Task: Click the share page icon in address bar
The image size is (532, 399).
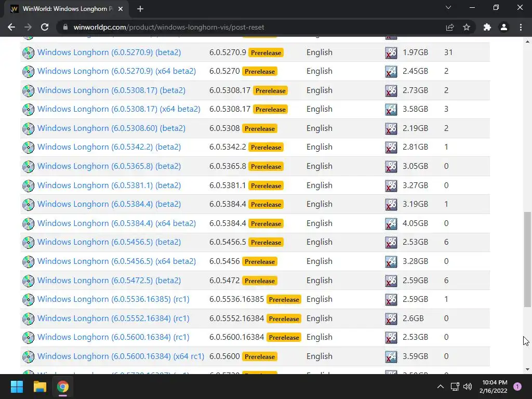Action: [x=450, y=27]
